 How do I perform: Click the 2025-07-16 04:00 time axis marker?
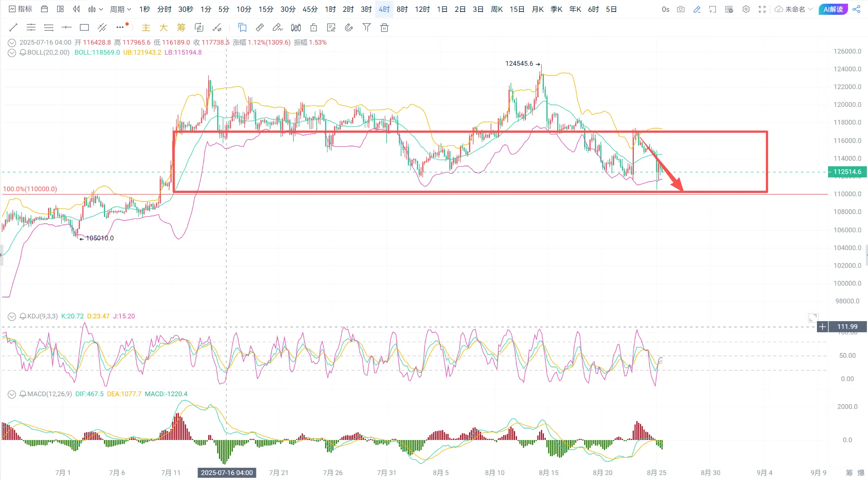click(227, 473)
